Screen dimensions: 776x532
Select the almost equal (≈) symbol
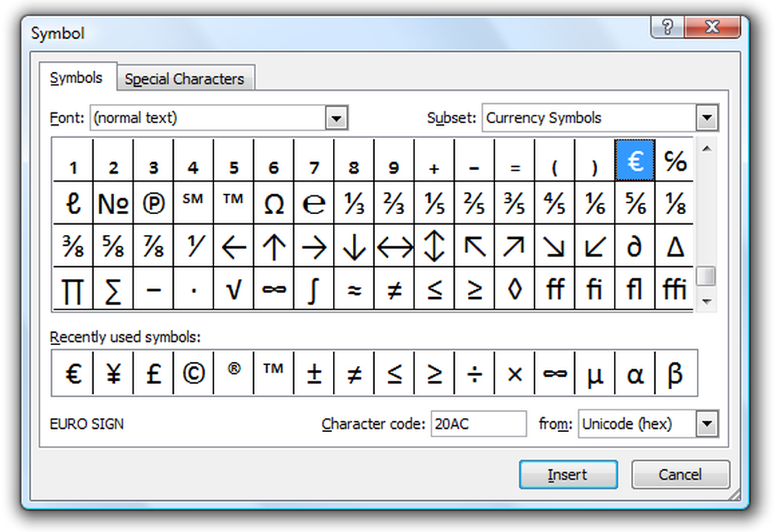point(354,288)
